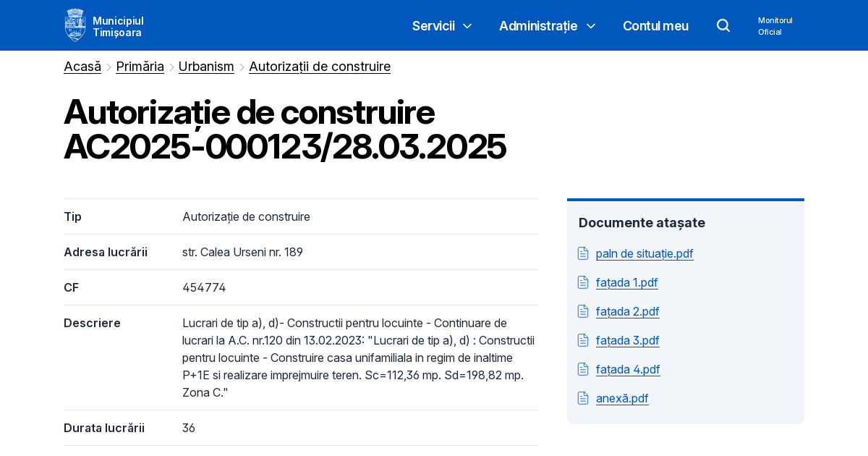Navigate to Acasă via the breadcrumb
The height and width of the screenshot is (456, 868).
pos(82,66)
